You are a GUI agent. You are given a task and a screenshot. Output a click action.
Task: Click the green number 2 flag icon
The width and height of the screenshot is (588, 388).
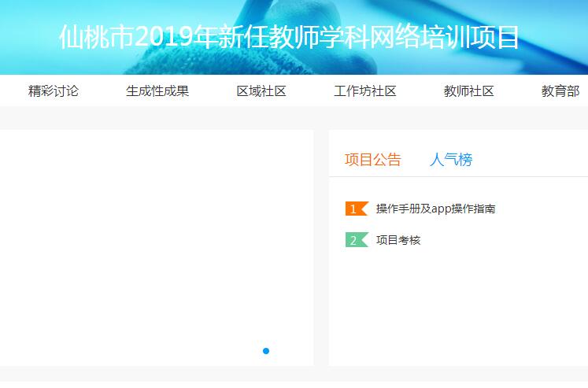(357, 240)
